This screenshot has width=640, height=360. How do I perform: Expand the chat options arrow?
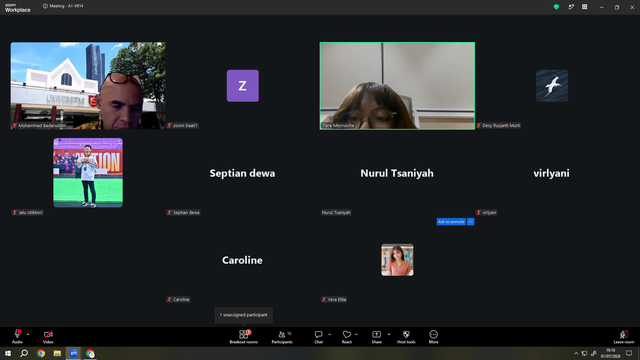pyautogui.click(x=329, y=334)
